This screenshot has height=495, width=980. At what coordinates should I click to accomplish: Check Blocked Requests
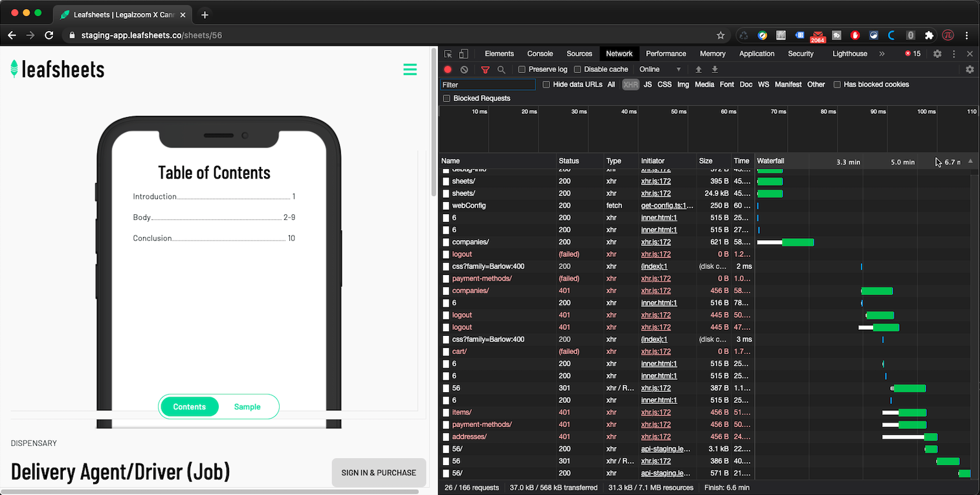(447, 98)
